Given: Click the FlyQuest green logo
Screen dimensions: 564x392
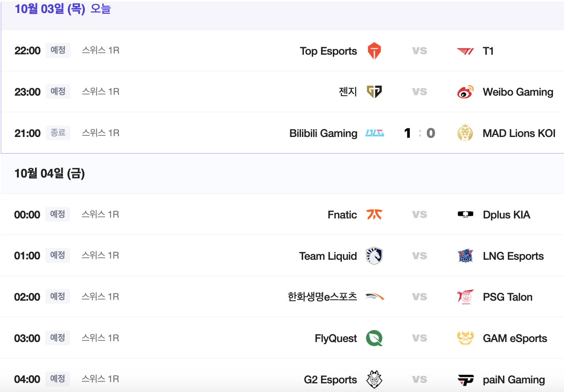Looking at the screenshot, I should click(x=375, y=338).
